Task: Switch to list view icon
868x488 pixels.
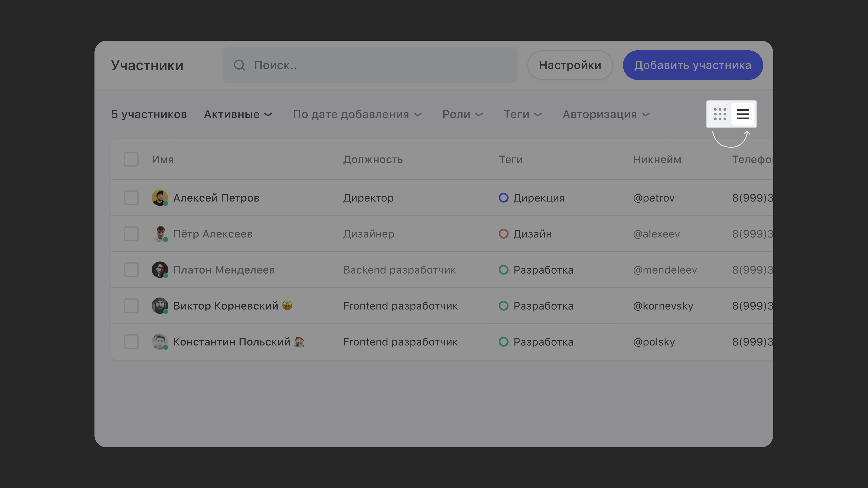Action: click(x=743, y=114)
